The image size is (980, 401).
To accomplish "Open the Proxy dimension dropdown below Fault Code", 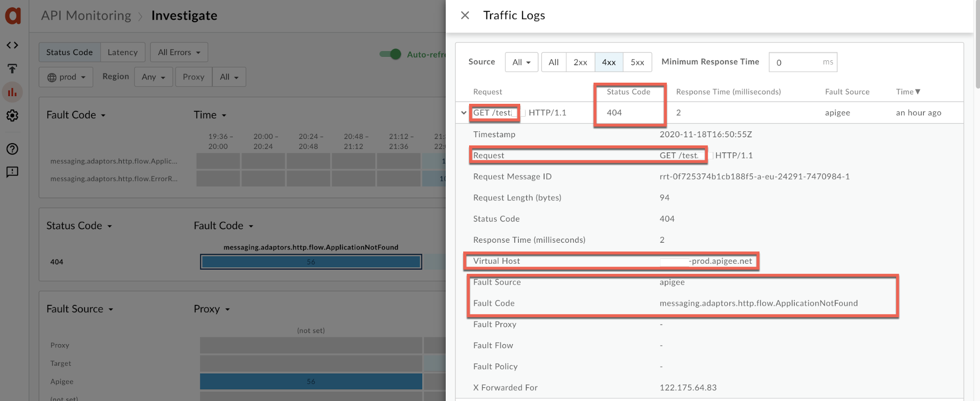I will point(211,309).
